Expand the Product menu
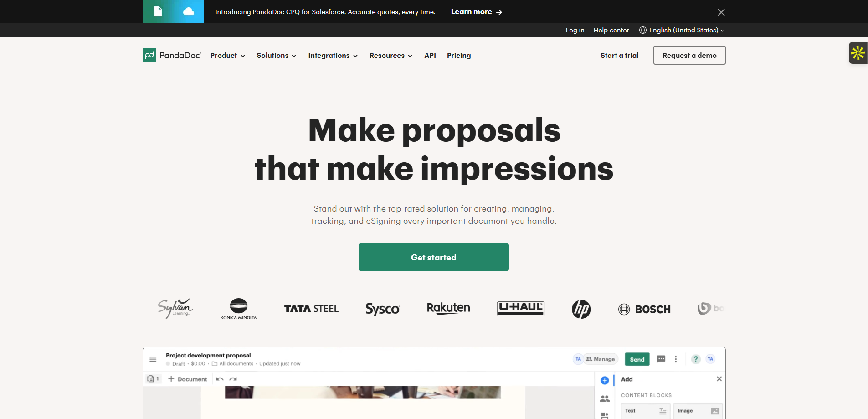Image resolution: width=868 pixels, height=419 pixels. [227, 56]
